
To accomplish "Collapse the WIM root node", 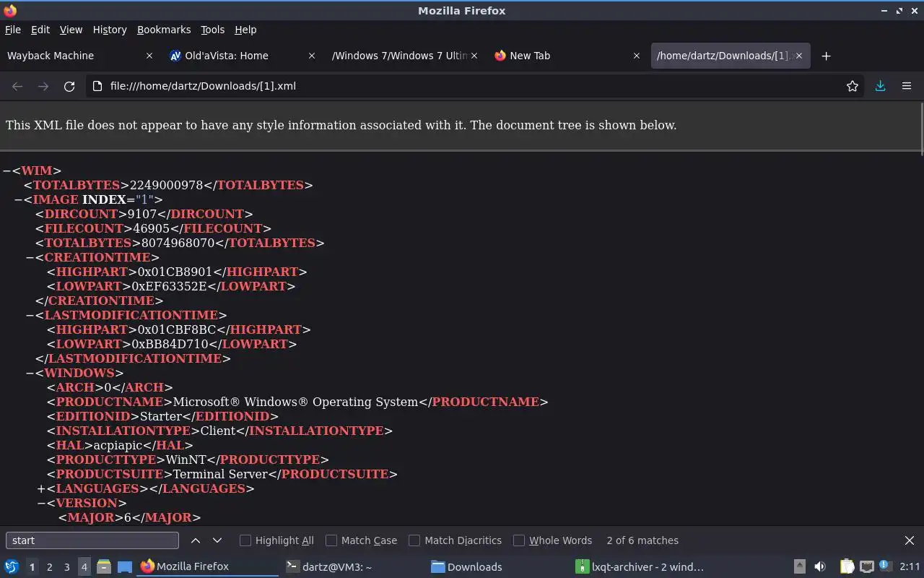I will (x=6, y=171).
